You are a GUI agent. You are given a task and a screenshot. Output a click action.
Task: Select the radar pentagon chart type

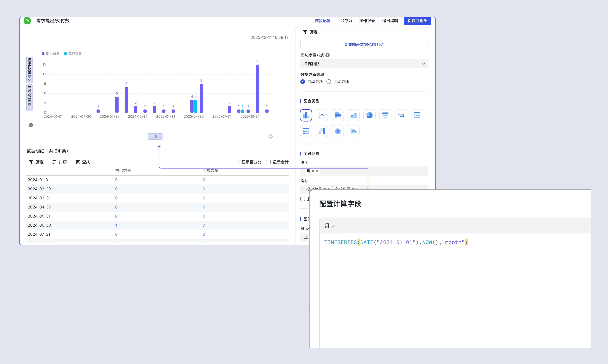point(338,131)
